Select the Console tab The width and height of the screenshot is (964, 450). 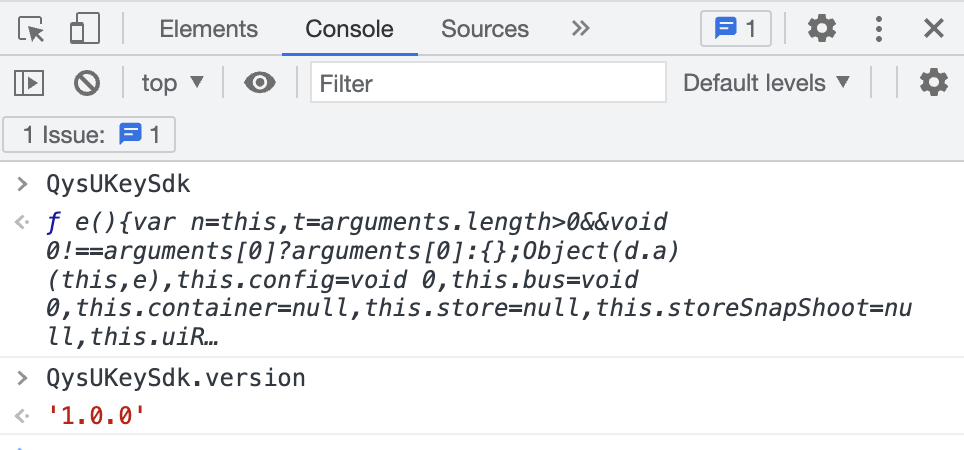(x=349, y=29)
